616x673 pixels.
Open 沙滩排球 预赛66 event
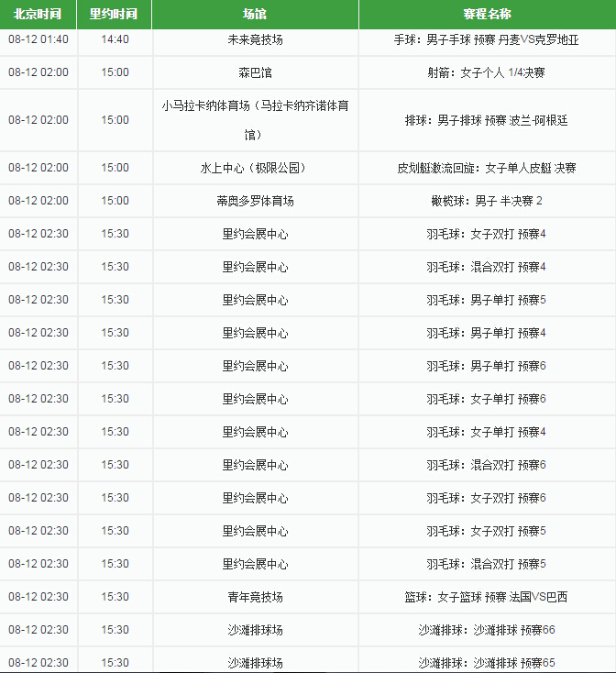(x=487, y=630)
